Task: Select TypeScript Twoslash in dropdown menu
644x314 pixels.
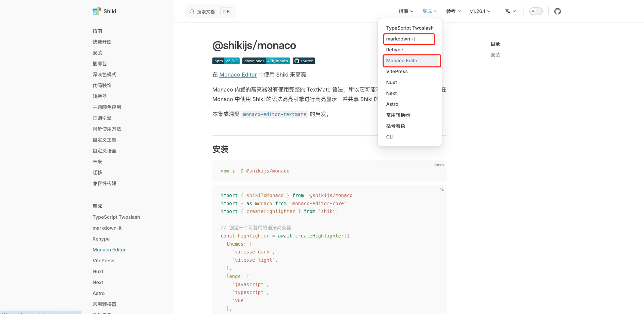Action: (x=410, y=28)
